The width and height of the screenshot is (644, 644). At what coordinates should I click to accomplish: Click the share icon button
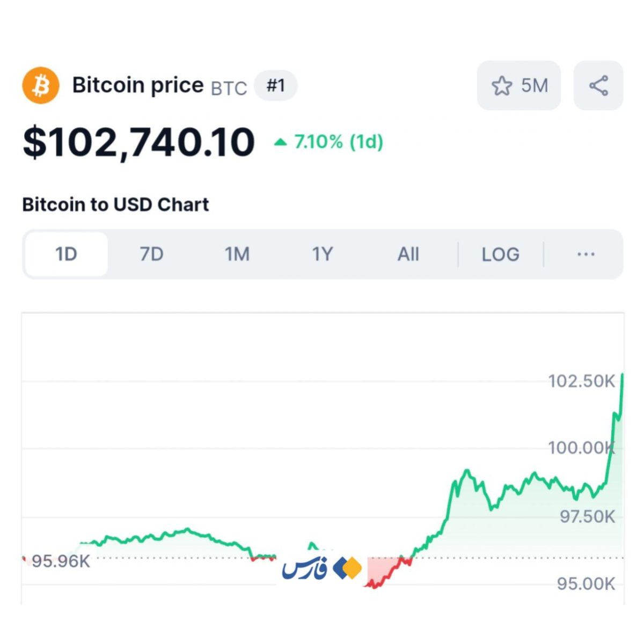click(x=598, y=86)
